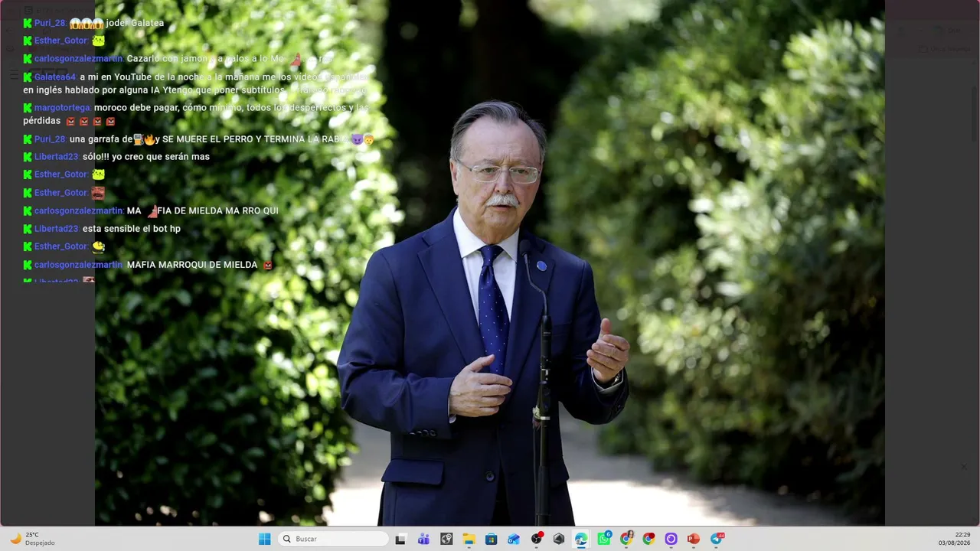Image resolution: width=980 pixels, height=551 pixels.
Task: Open Chrome icon beside the purple circle app
Action: (649, 539)
